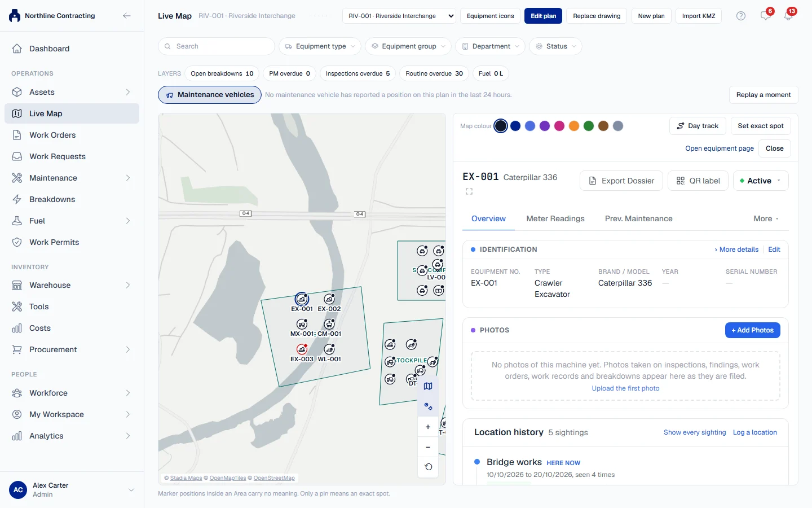Toggle the Maintenance vehicles layer
This screenshot has width=812, height=508.
[x=210, y=95]
